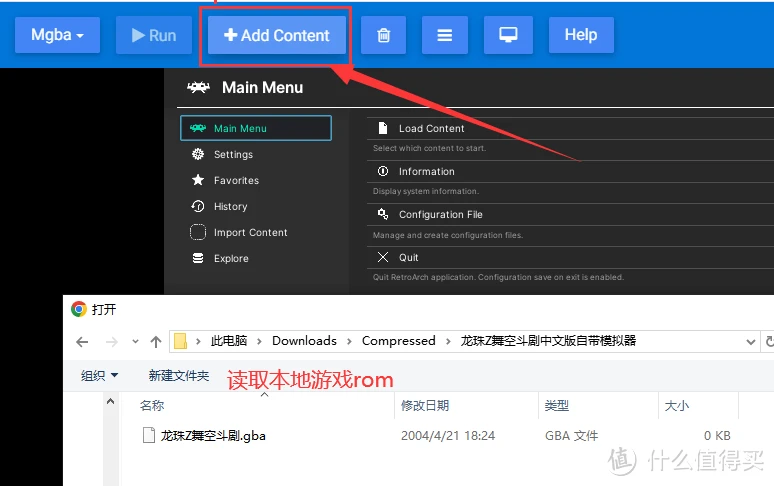Select Main Menu in the sidebar
774x486 pixels.
point(256,128)
